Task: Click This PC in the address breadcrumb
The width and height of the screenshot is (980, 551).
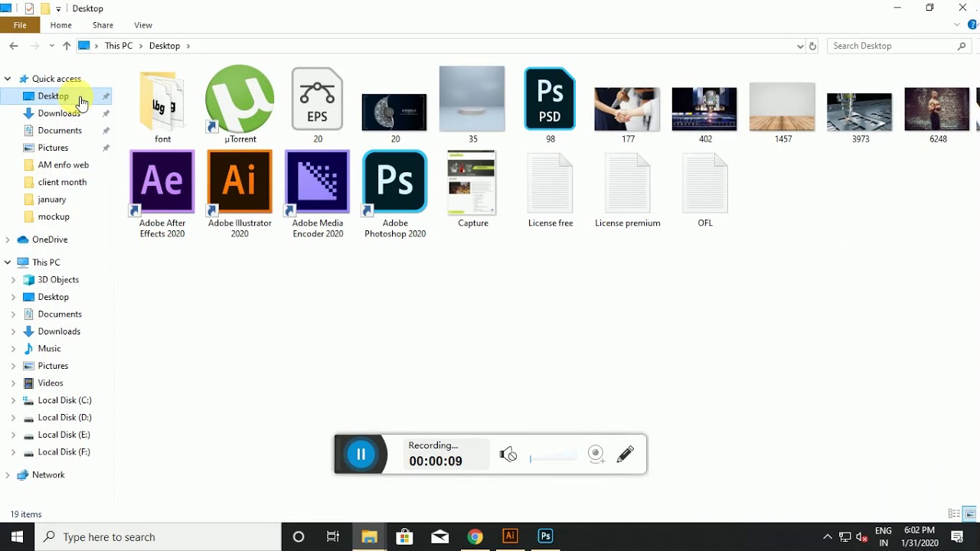Action: (119, 46)
